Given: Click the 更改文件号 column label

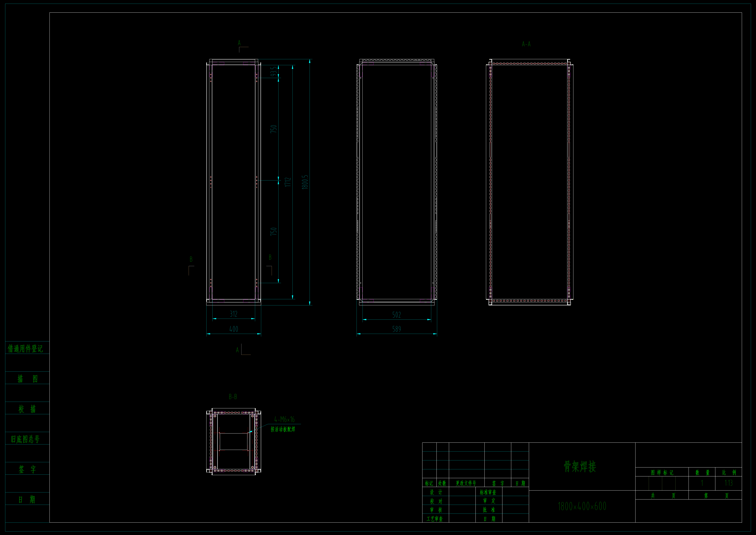Looking at the screenshot, I should [466, 483].
